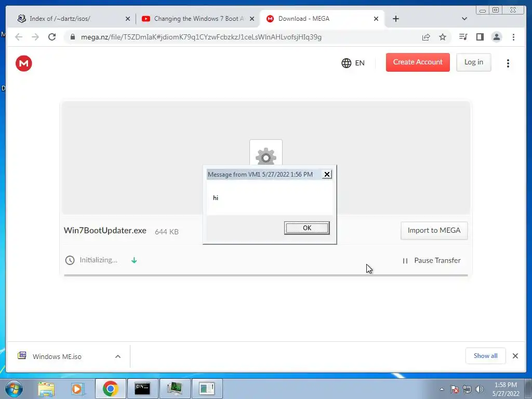
Task: Click the gear file type icon
Action: coord(265,156)
